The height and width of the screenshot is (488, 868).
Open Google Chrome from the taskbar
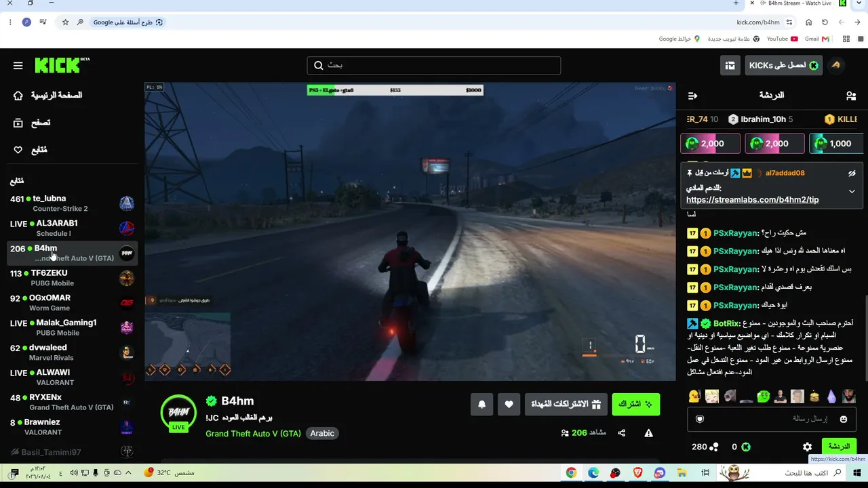571,473
